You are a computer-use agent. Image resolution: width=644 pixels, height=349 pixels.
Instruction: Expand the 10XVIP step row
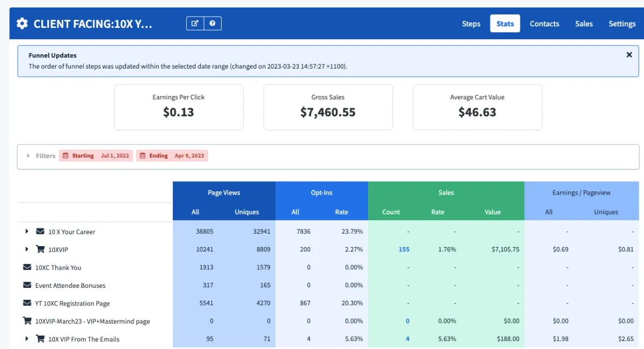tap(27, 249)
